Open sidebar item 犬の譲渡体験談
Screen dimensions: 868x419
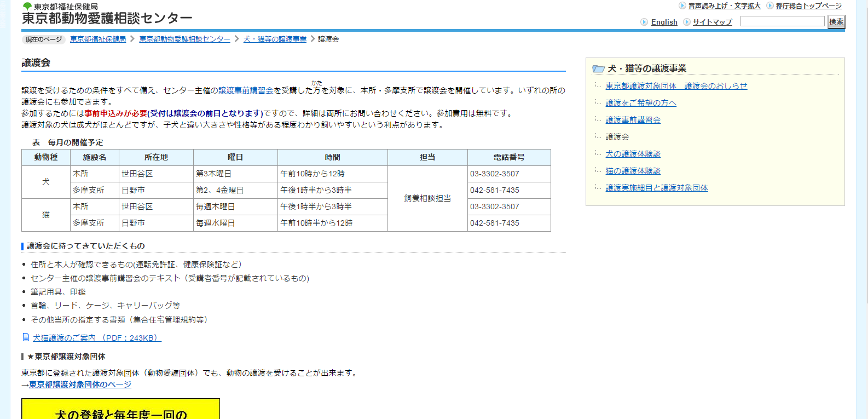click(633, 154)
